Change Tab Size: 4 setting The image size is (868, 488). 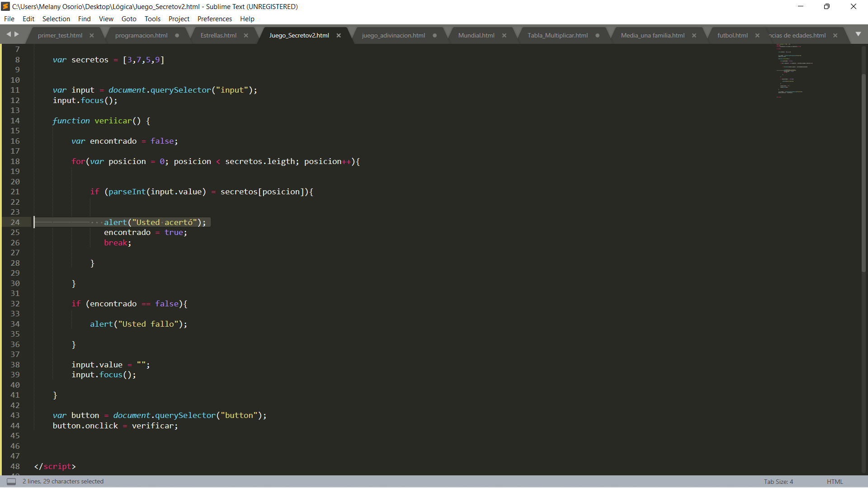(778, 482)
